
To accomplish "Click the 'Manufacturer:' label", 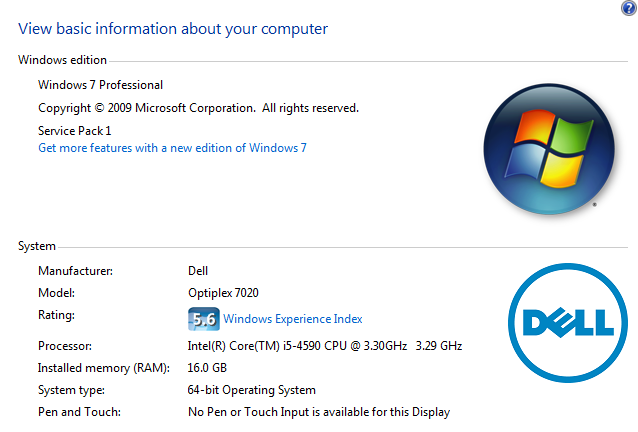I will point(75,270).
